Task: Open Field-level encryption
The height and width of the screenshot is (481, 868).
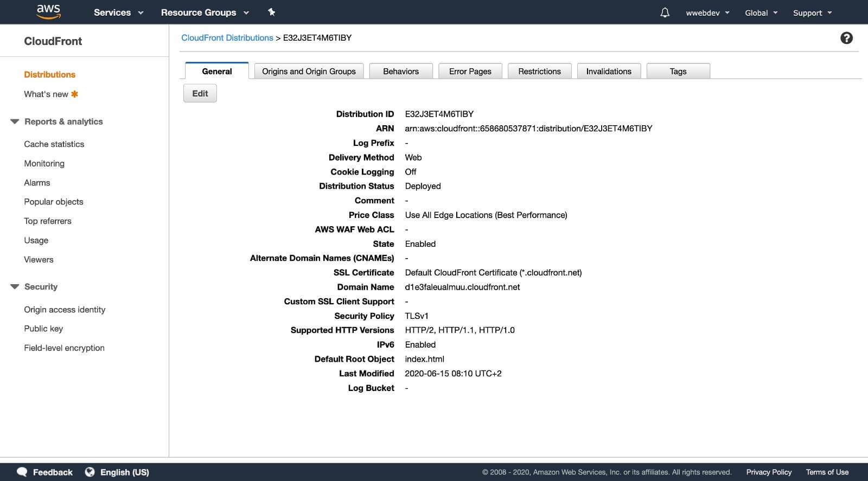Action: (64, 348)
